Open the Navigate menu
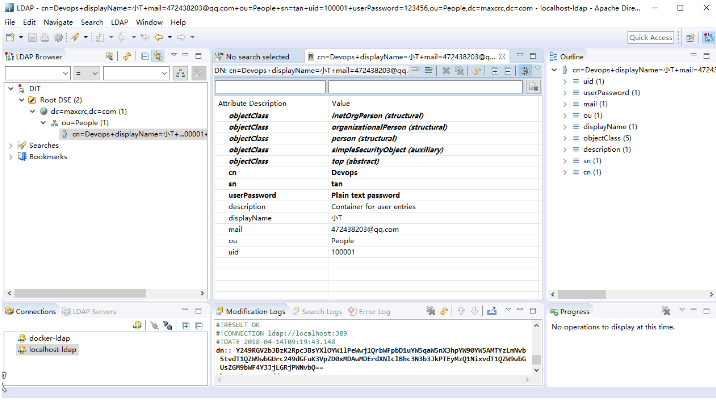This screenshot has height=400, width=716. coord(58,22)
